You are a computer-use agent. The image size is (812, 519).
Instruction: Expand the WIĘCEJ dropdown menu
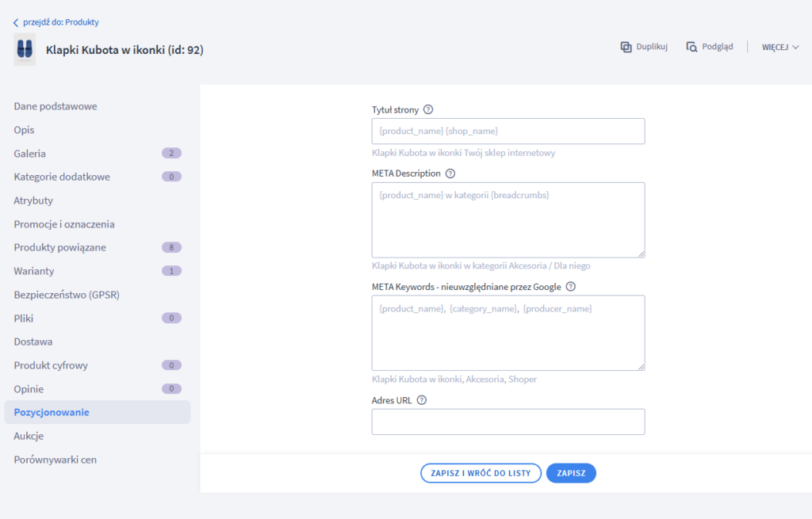[780, 47]
